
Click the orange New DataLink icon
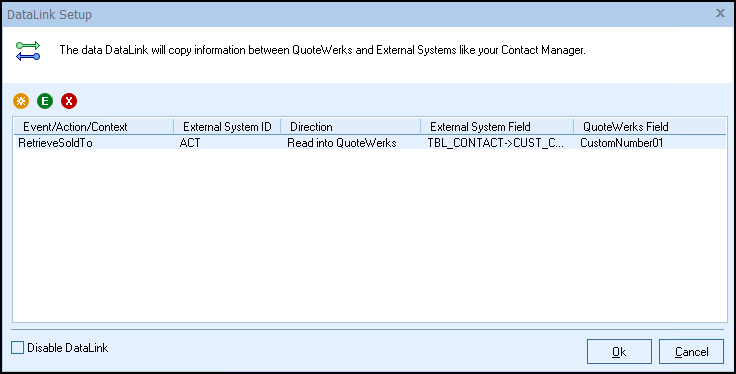[21, 101]
